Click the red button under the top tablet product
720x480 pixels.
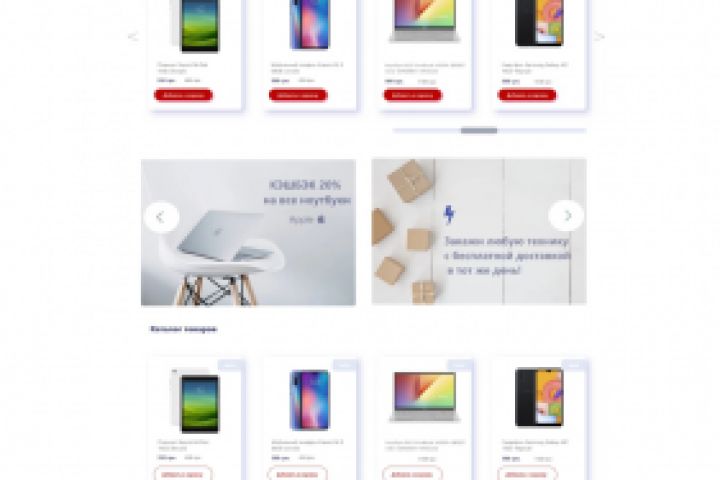(183, 95)
